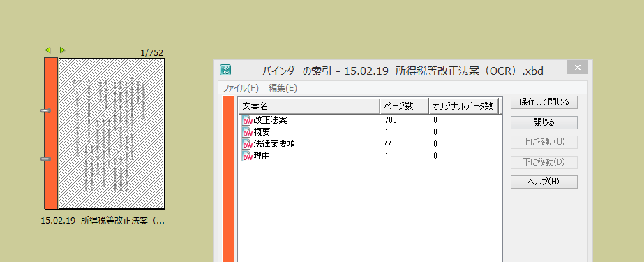Viewport: 644px width, 262px height.
Task: Click the green previous-page arrow above the binder
Action: (x=47, y=50)
